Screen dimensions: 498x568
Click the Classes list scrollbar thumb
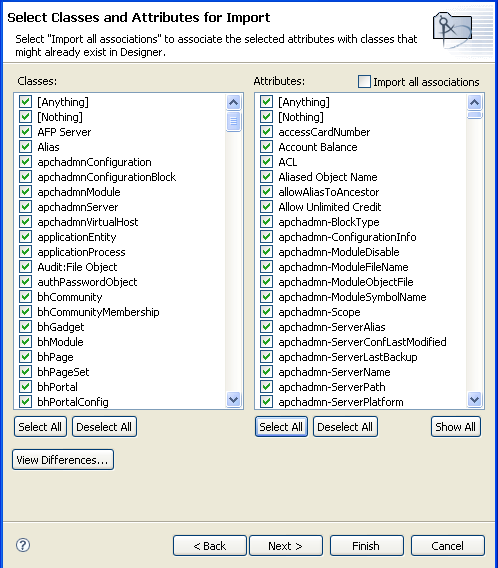[234, 121]
